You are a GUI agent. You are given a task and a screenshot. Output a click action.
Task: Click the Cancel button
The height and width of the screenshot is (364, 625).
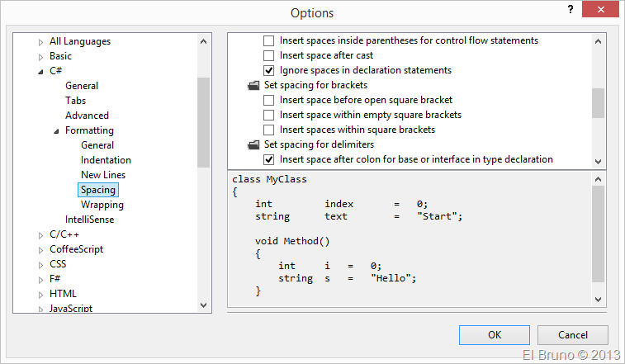point(572,335)
